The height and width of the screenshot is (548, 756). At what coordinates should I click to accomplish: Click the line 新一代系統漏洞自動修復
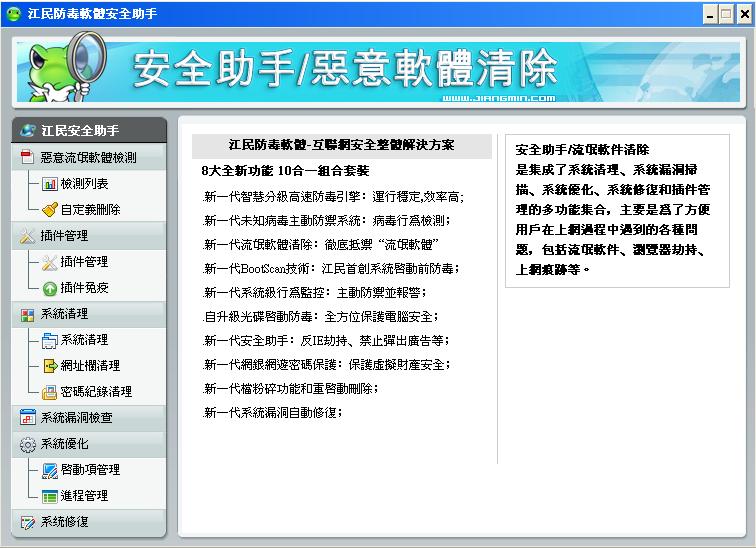pos(273,413)
